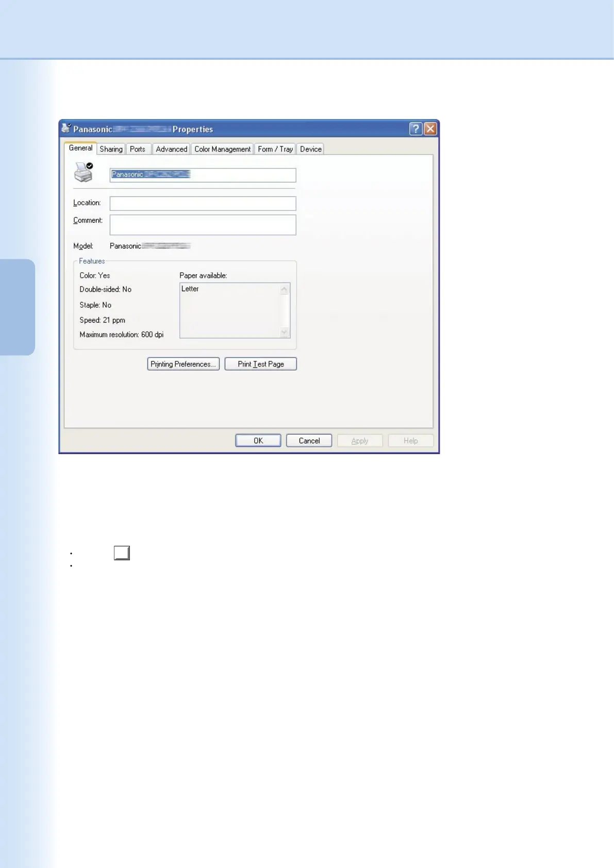Click the Model Panasonic value text
The image size is (614, 868).
(150, 246)
